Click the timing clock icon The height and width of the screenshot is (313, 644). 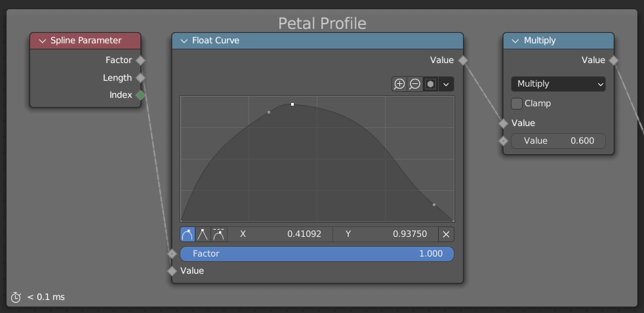click(x=16, y=297)
